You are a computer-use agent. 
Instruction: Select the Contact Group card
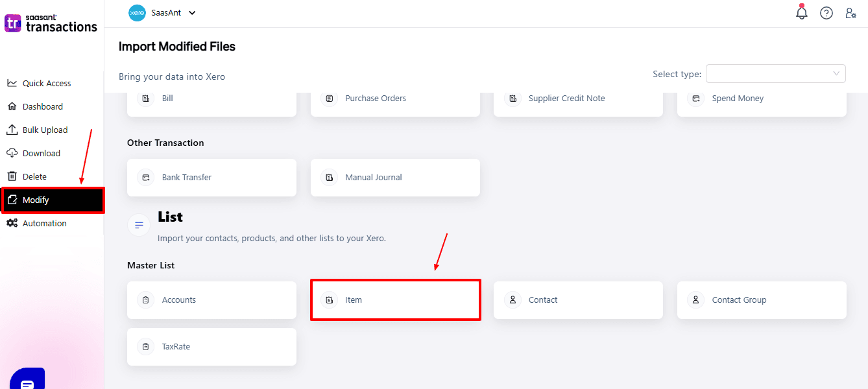(762, 300)
